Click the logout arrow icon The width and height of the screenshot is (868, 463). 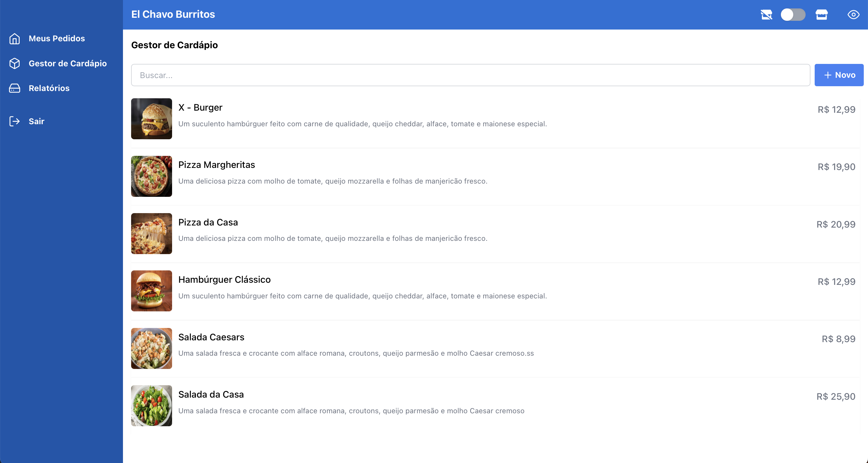pos(14,121)
